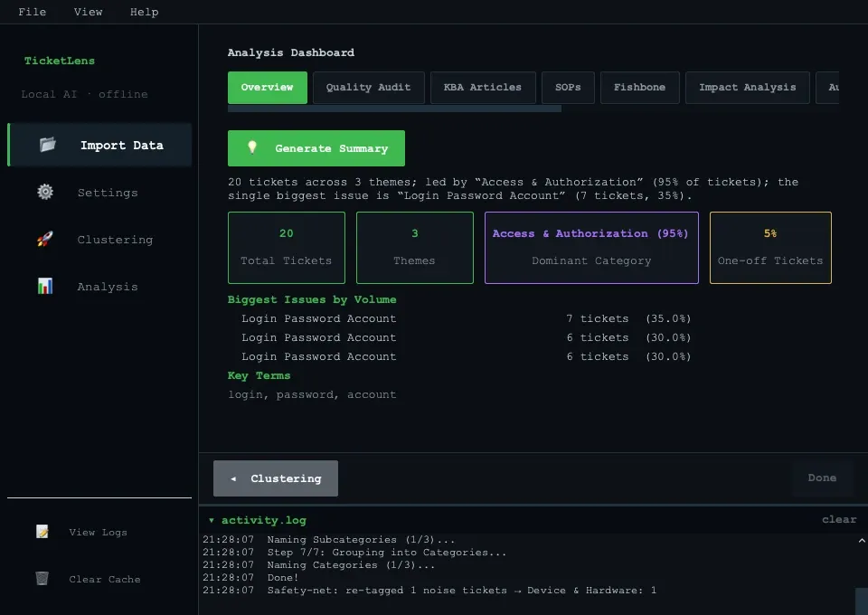Viewport: 868px width, 615px height.
Task: Open Settings in sidebar
Action: coord(100,192)
